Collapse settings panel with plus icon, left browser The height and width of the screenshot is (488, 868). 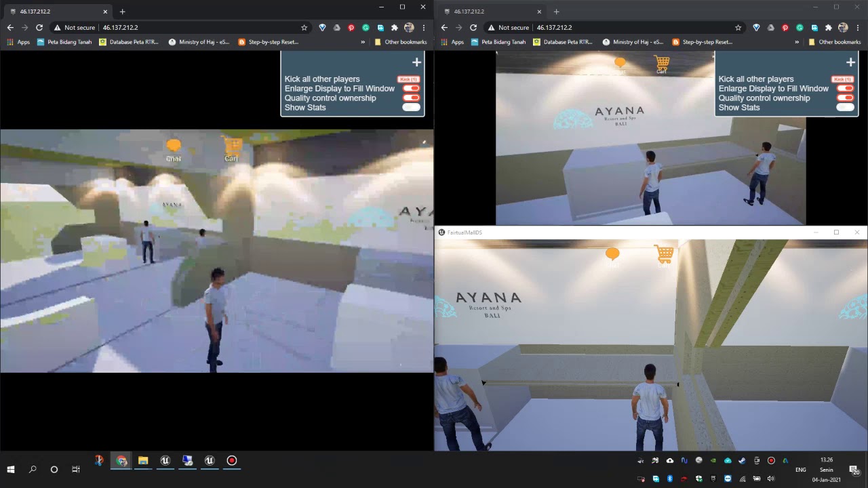point(416,62)
